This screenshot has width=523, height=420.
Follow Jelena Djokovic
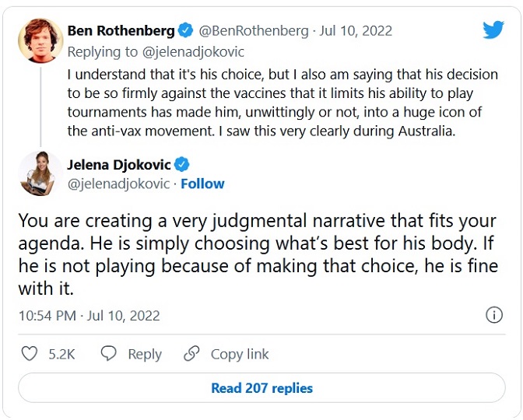click(202, 184)
